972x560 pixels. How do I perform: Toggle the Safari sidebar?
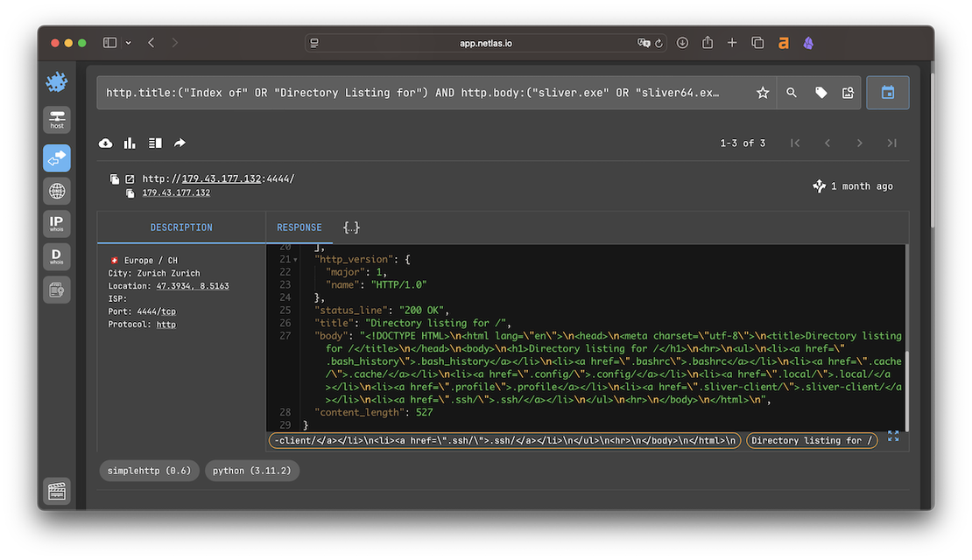click(109, 41)
